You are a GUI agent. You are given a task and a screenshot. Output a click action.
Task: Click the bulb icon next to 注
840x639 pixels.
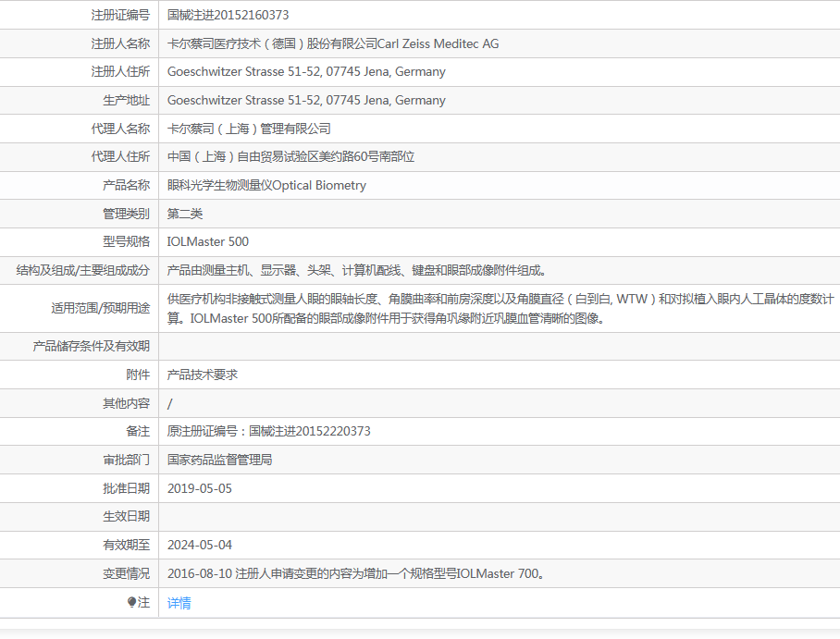(x=131, y=602)
